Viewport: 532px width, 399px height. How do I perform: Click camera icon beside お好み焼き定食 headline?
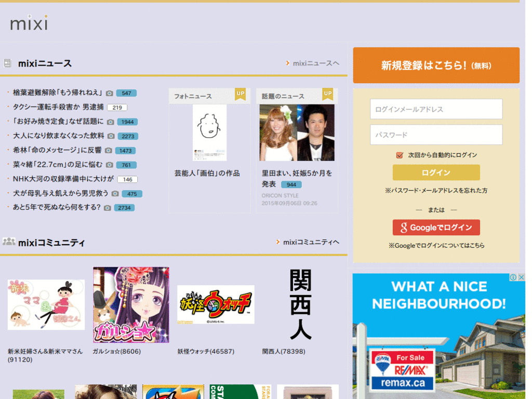click(x=110, y=122)
